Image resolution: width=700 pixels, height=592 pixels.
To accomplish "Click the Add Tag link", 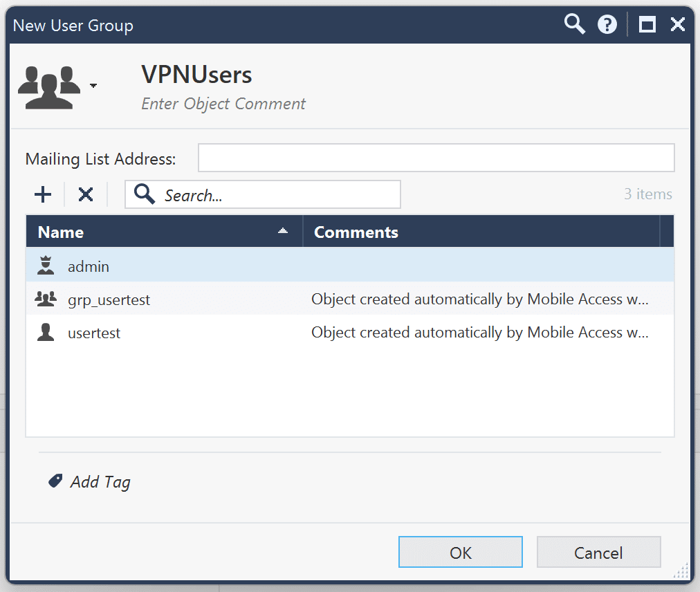I will tap(100, 482).
